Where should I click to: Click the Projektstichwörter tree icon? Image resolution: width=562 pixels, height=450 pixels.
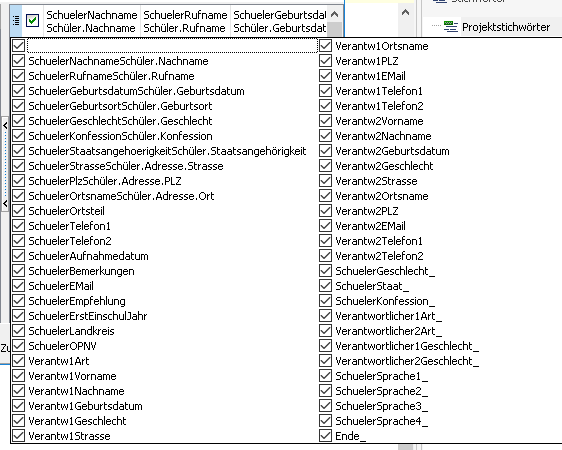pos(451,27)
